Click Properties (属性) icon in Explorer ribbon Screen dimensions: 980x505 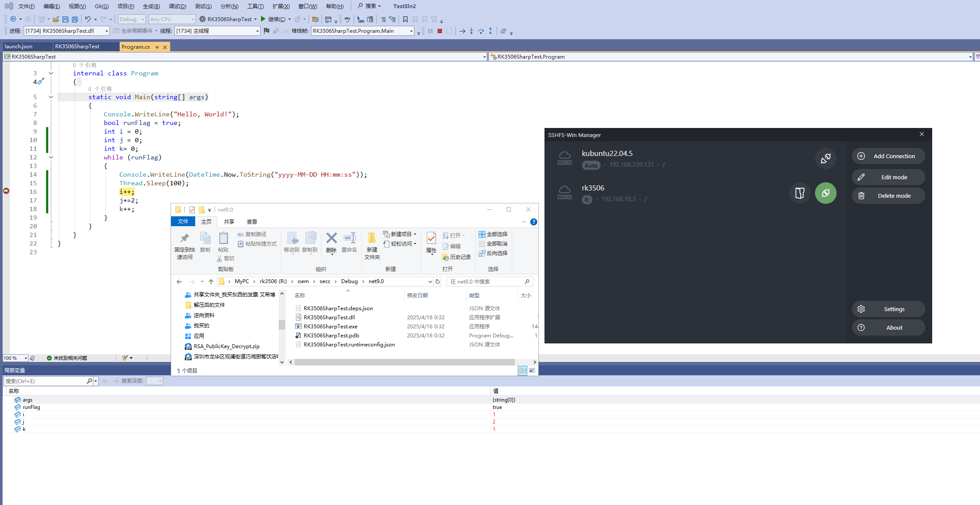pos(431,243)
